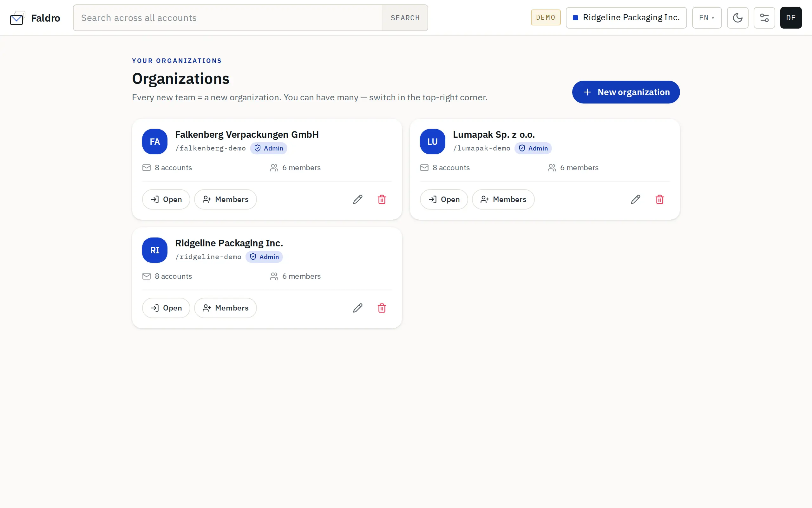Edit Lumapak Sp. z o.o. with pencil icon
Viewport: 812px width, 508px height.
[636, 199]
